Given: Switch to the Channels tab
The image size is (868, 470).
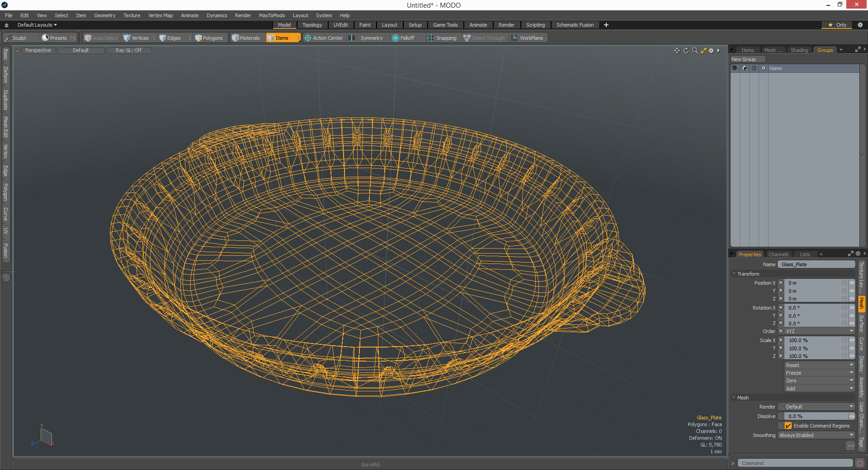Looking at the screenshot, I should pos(778,254).
